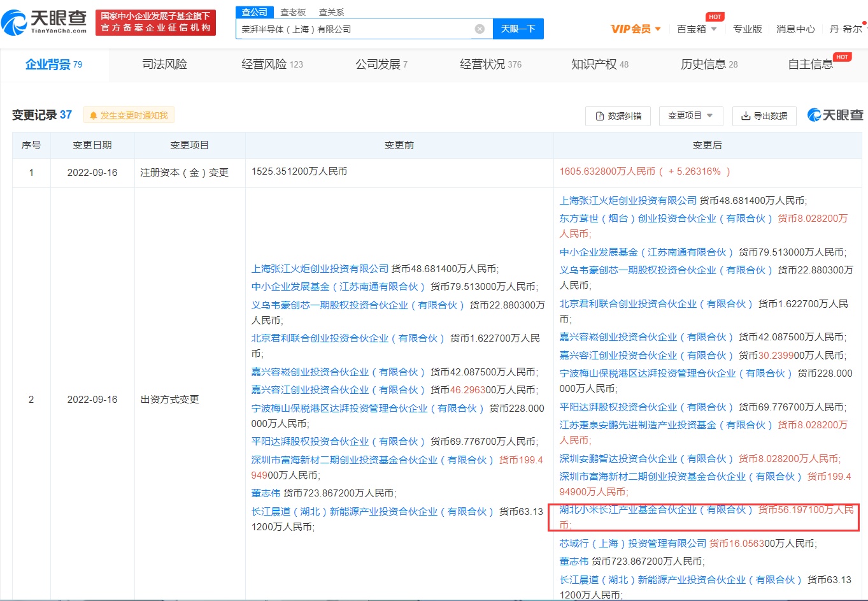Open the 知识产权 tab
This screenshot has height=601, width=868.
pos(600,64)
